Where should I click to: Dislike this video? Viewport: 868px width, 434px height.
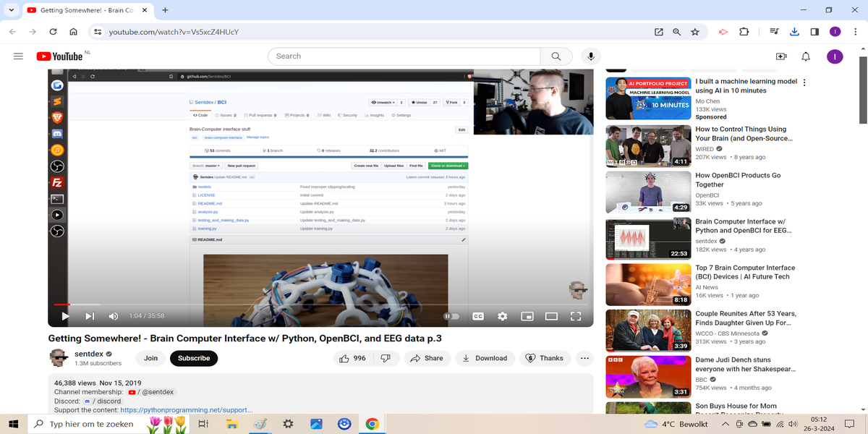point(386,358)
